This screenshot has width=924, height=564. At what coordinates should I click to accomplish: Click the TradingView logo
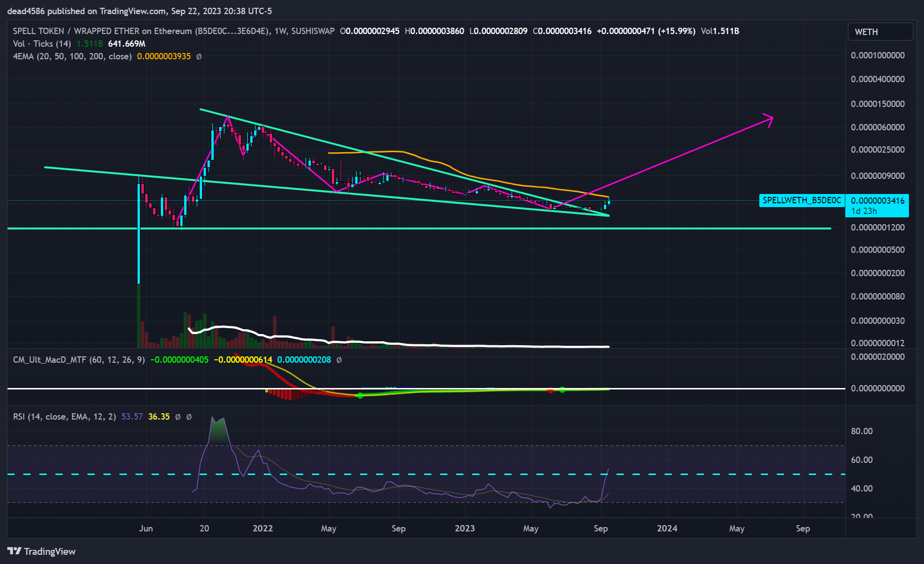[x=42, y=551]
